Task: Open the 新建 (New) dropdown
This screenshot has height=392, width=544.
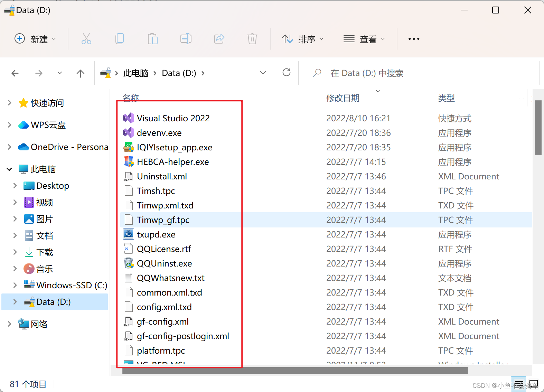Action: pyautogui.click(x=35, y=39)
